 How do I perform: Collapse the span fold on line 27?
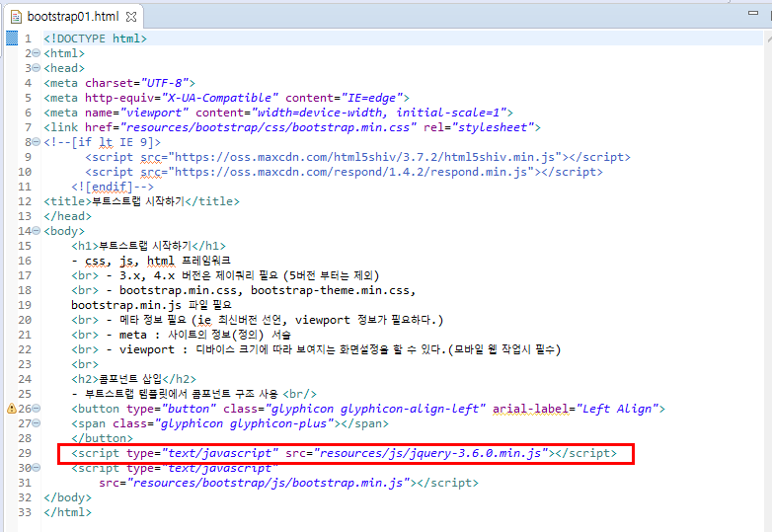tap(36, 422)
